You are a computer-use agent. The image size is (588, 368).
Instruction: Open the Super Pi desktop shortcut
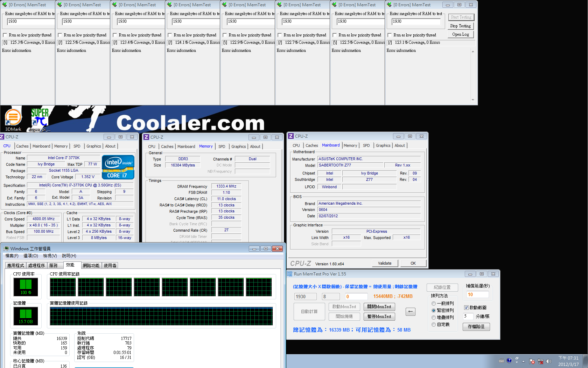40,120
